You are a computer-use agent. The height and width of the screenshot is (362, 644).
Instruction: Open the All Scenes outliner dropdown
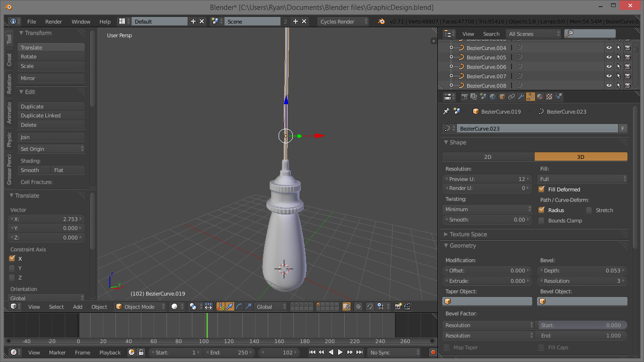click(534, 34)
